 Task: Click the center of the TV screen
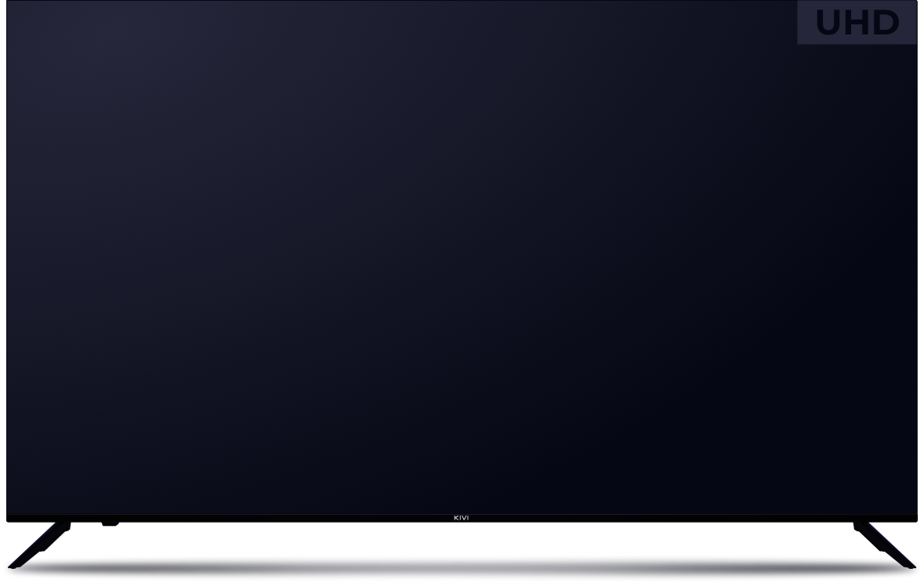pos(462,257)
